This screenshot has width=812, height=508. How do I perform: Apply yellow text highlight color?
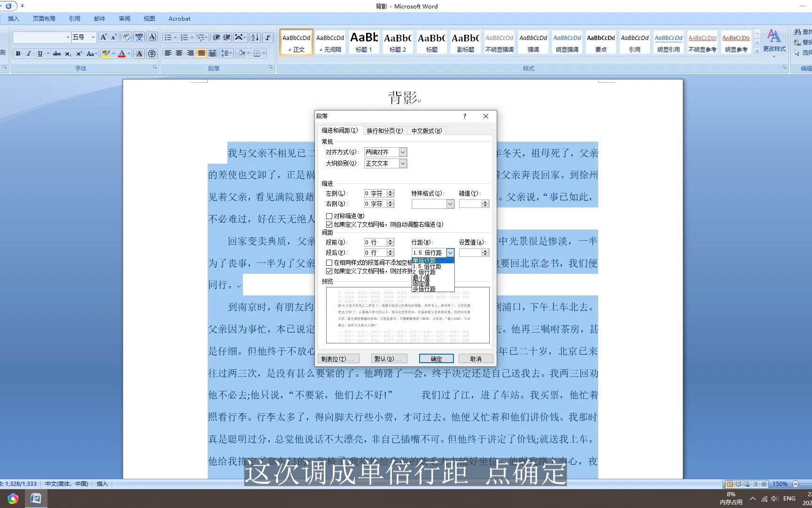[x=105, y=54]
